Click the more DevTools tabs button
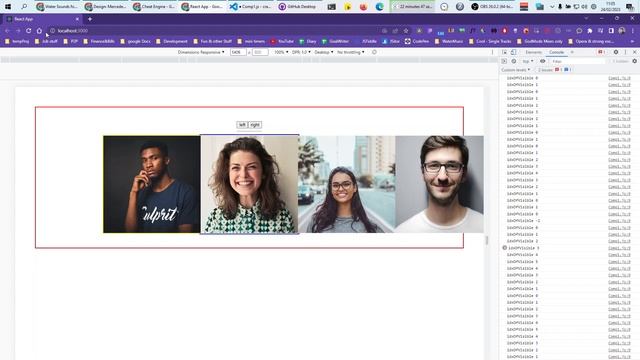This screenshot has height=360, width=640. coord(572,52)
